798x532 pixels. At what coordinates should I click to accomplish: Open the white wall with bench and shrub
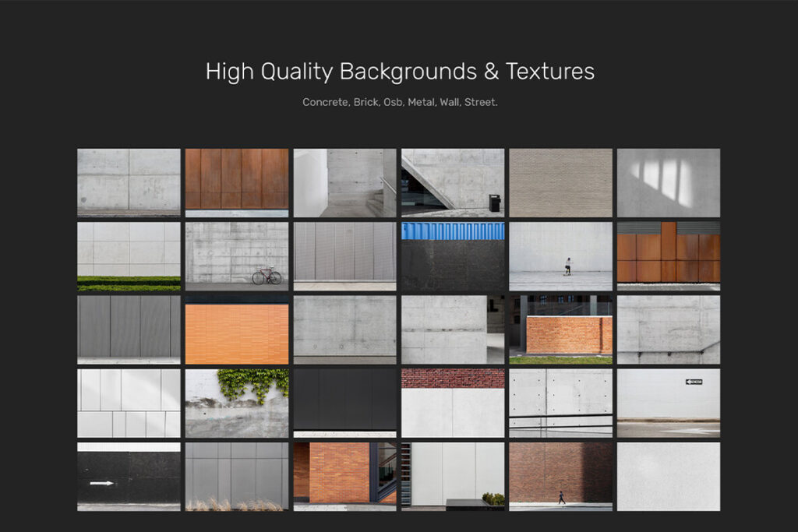click(452, 476)
